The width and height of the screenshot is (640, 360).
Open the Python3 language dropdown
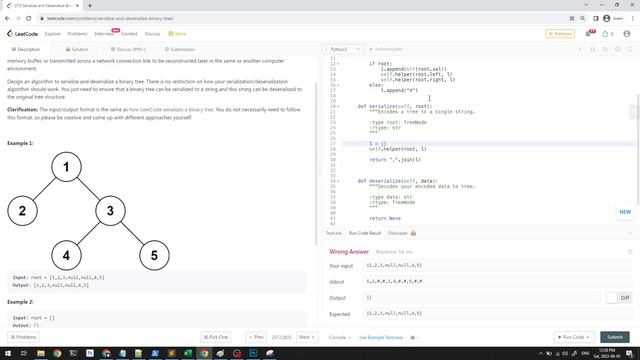click(x=343, y=49)
